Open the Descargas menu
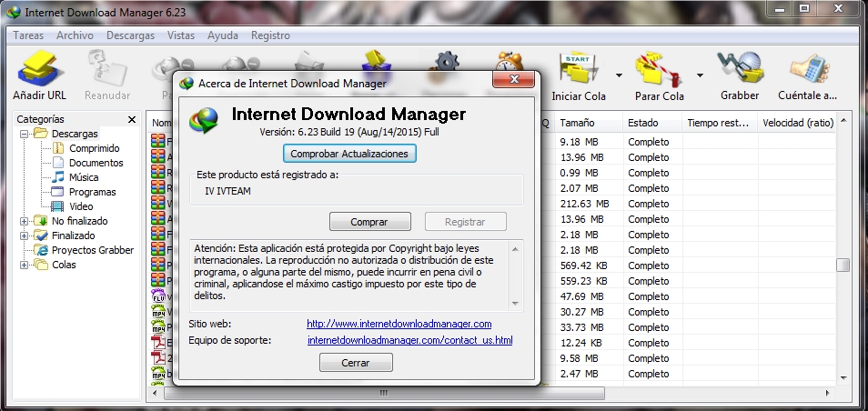Screen dimensions: 868x411 (x=131, y=35)
